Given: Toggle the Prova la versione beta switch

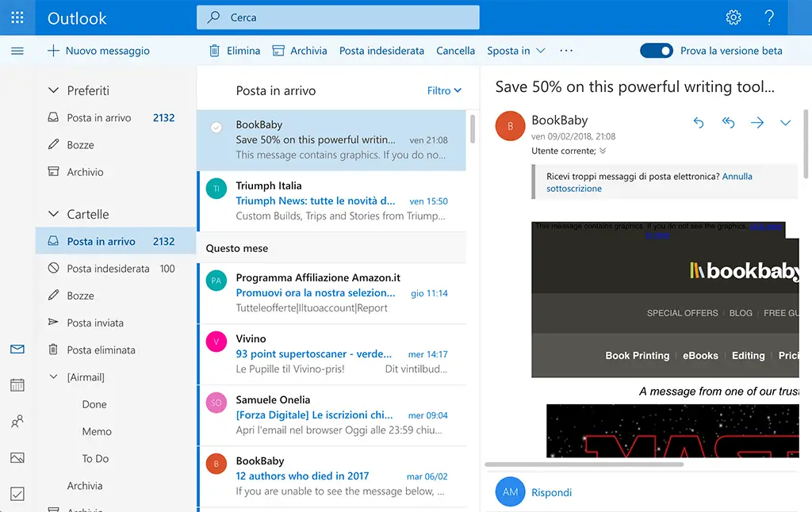Looking at the screenshot, I should pos(656,51).
